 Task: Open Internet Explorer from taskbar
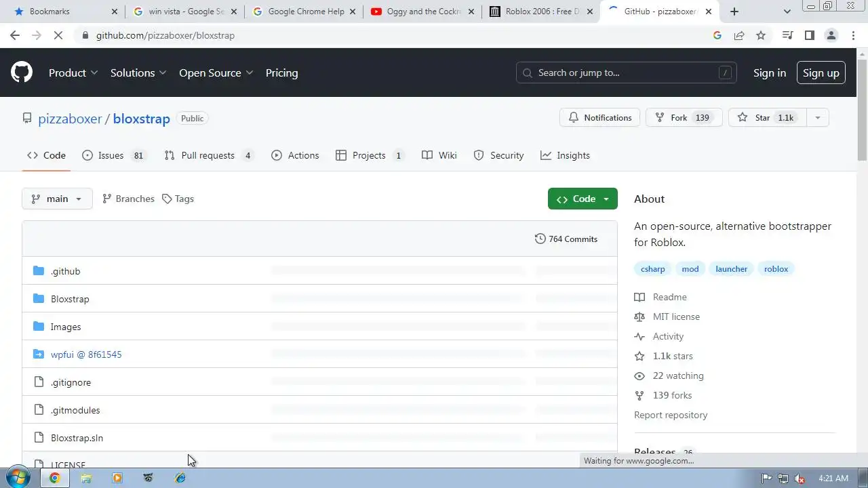(180, 478)
